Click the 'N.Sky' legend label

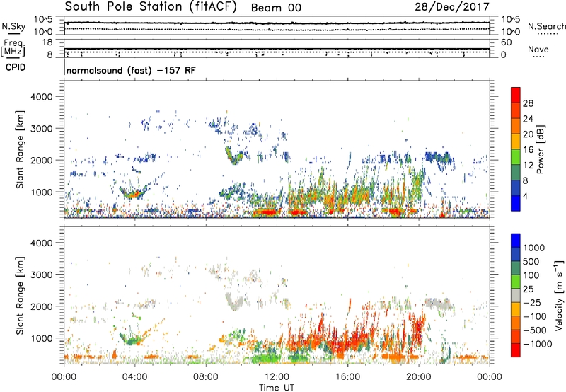(13, 26)
